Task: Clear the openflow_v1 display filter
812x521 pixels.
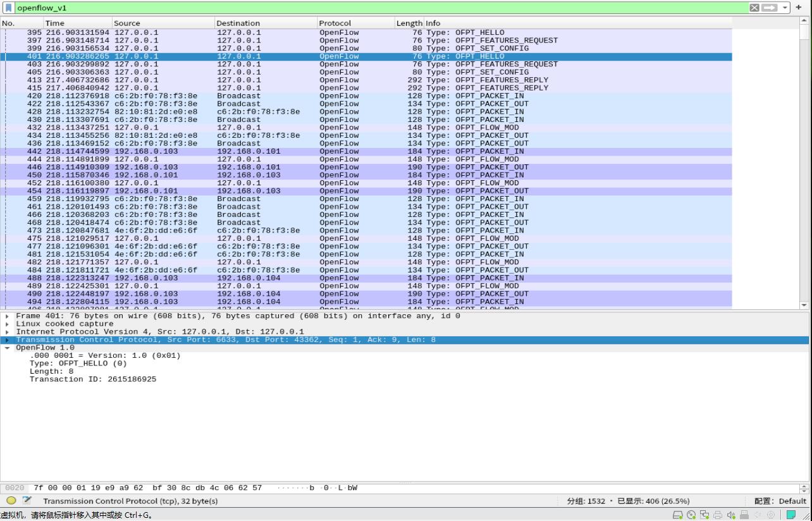Action: click(x=754, y=7)
